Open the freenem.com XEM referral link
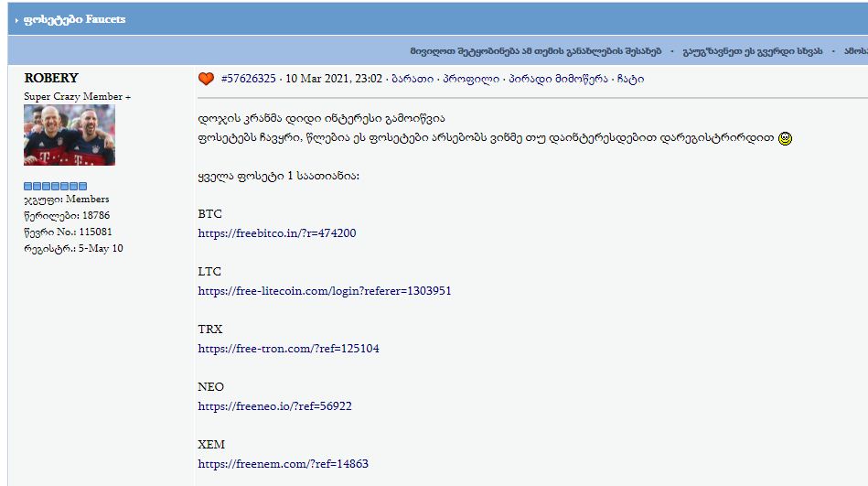Viewport: 868px width, 486px height. [283, 464]
